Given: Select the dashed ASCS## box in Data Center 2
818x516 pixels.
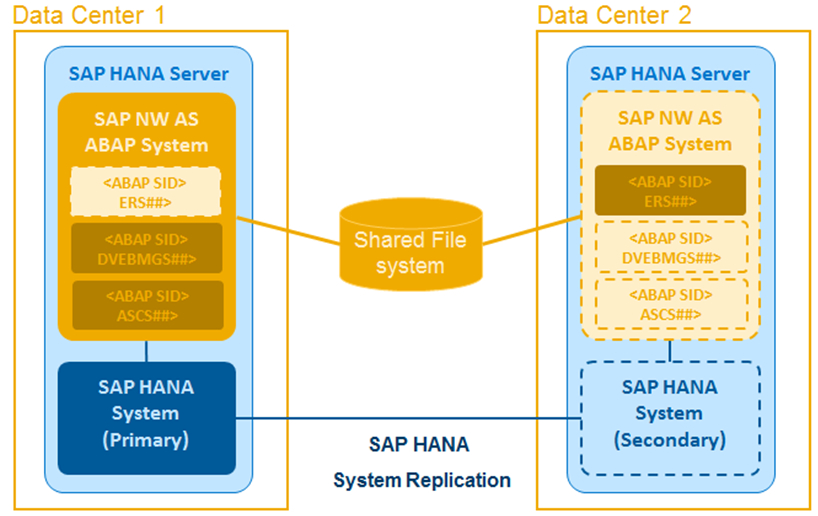Looking at the screenshot, I should pyautogui.click(x=670, y=305).
